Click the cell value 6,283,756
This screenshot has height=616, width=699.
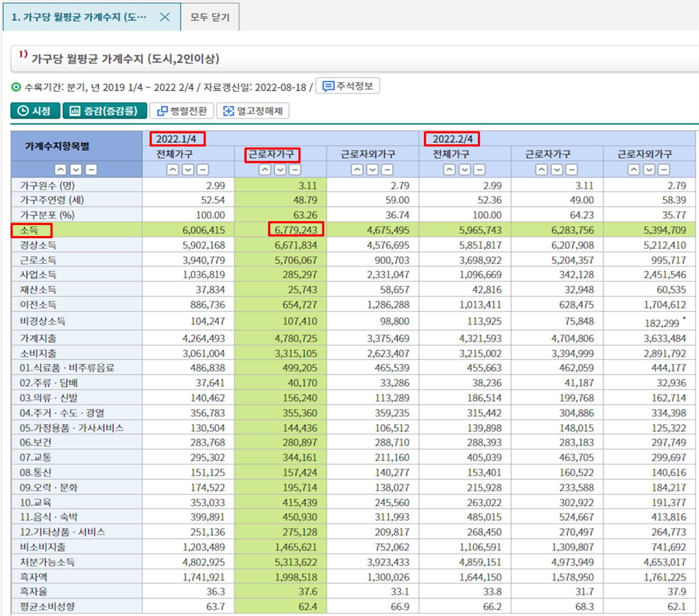click(573, 230)
